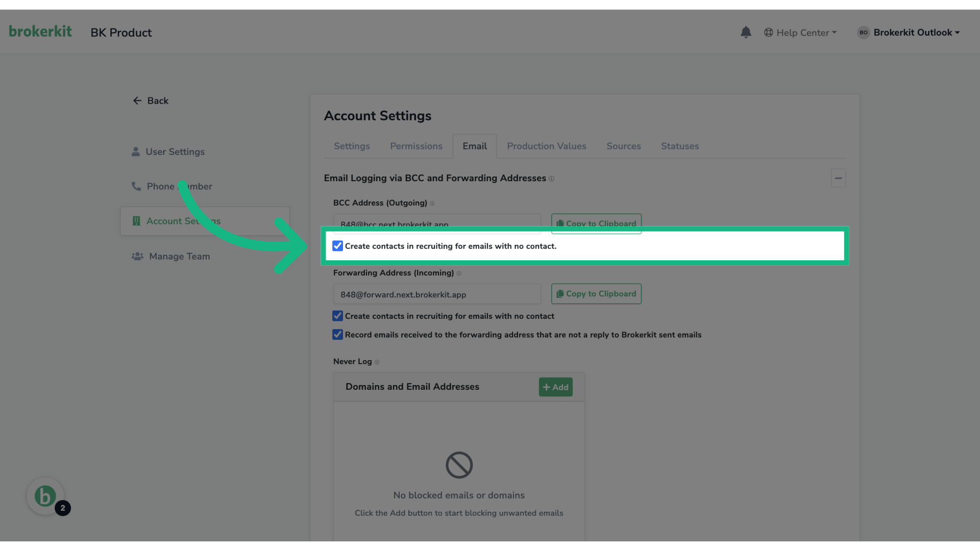Click the No blocked emails or domains text
The width and height of the screenshot is (980, 551).
click(x=459, y=495)
